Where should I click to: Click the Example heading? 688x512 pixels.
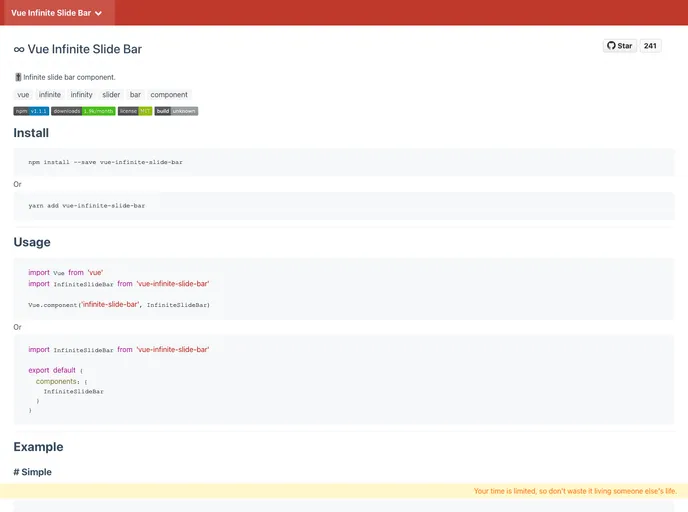click(39, 447)
